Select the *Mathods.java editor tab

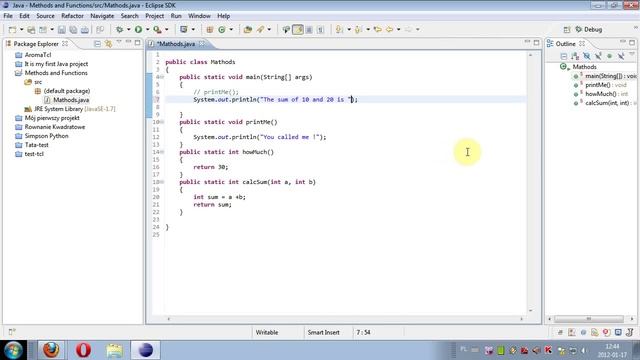pos(176,44)
